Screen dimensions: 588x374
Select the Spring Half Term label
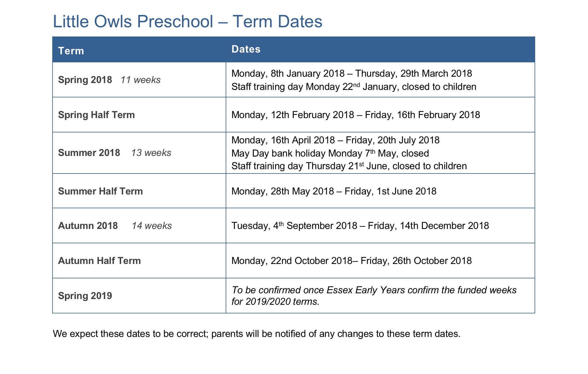96,115
